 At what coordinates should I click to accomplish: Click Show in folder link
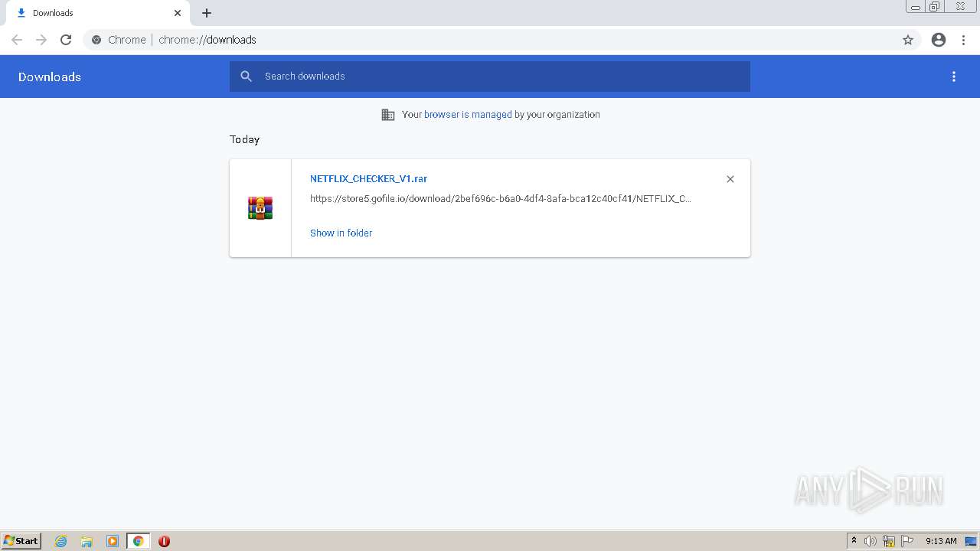tap(341, 233)
